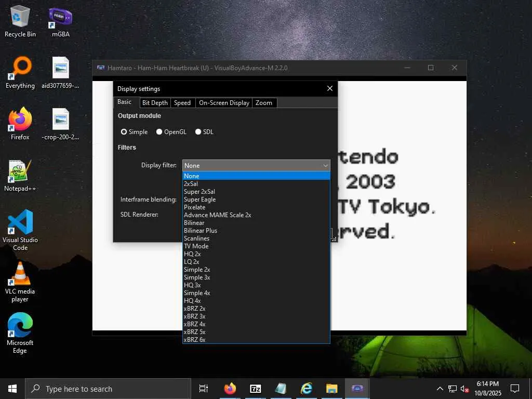
Task: Choose the Bilinear Plus filter
Action: coord(256,230)
